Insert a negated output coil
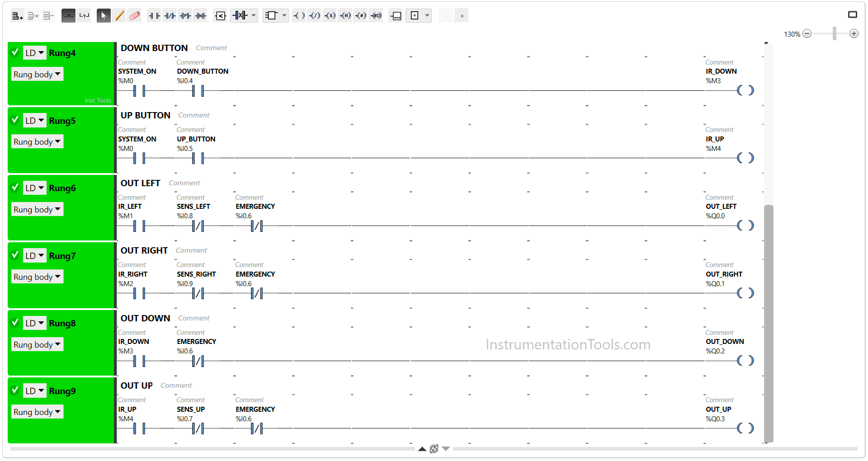The height and width of the screenshot is (461, 868). (315, 16)
